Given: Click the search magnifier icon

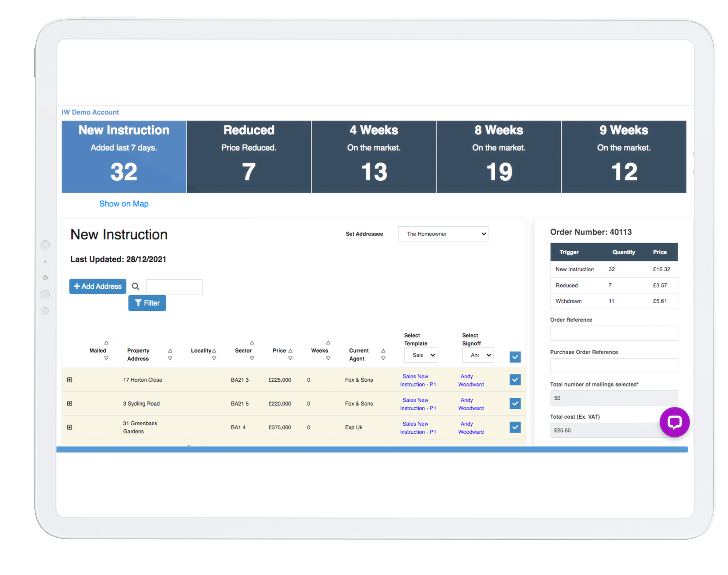Looking at the screenshot, I should 135,286.
